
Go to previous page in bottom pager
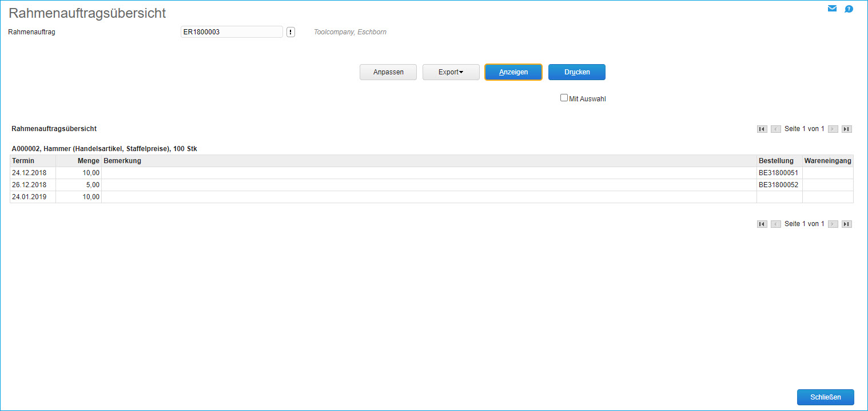(x=776, y=224)
